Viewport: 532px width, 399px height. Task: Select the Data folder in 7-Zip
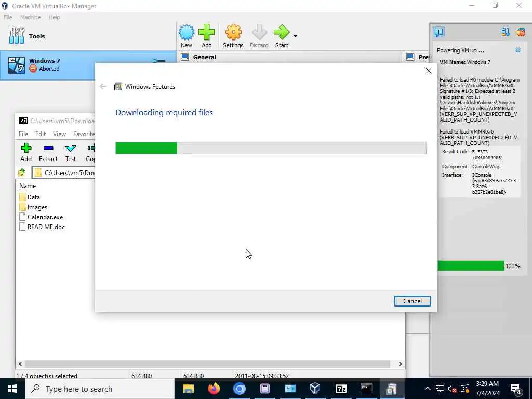click(x=30, y=197)
